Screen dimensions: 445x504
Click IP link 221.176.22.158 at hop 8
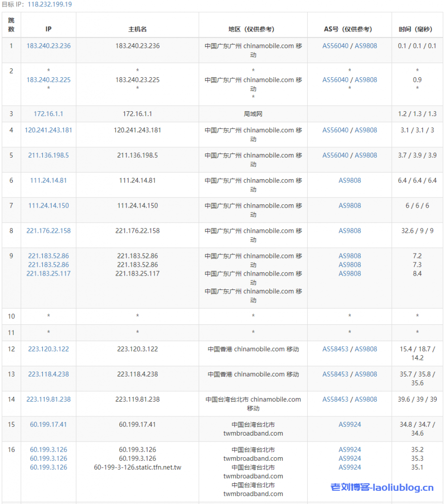coord(48,230)
